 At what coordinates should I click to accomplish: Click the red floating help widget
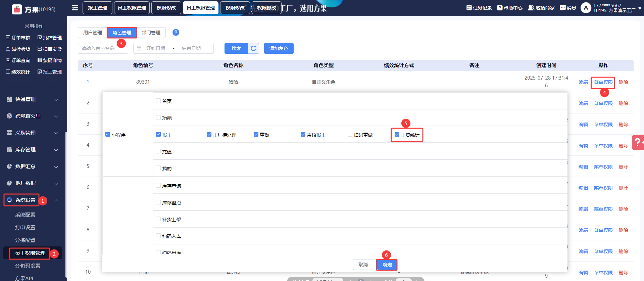tap(638, 142)
